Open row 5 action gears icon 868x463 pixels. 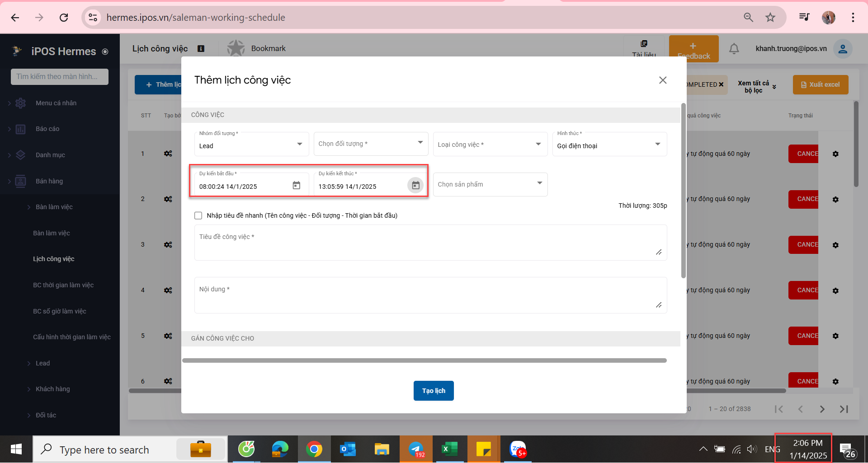click(168, 336)
